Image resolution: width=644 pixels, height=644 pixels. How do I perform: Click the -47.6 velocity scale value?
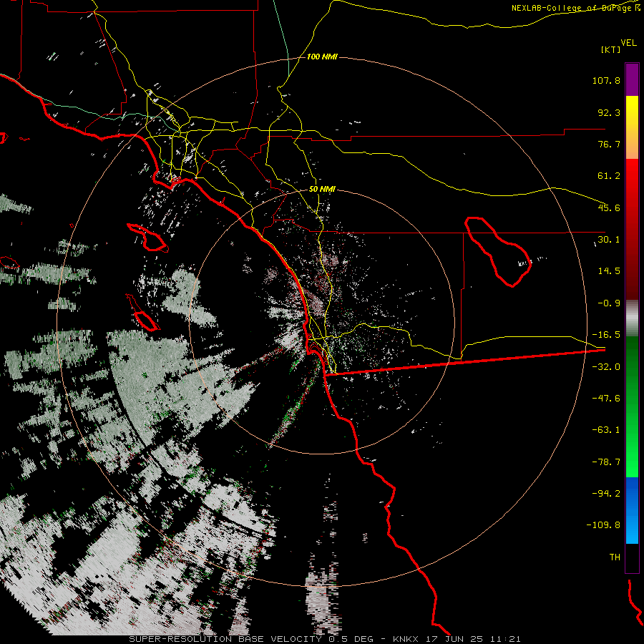tap(606, 399)
